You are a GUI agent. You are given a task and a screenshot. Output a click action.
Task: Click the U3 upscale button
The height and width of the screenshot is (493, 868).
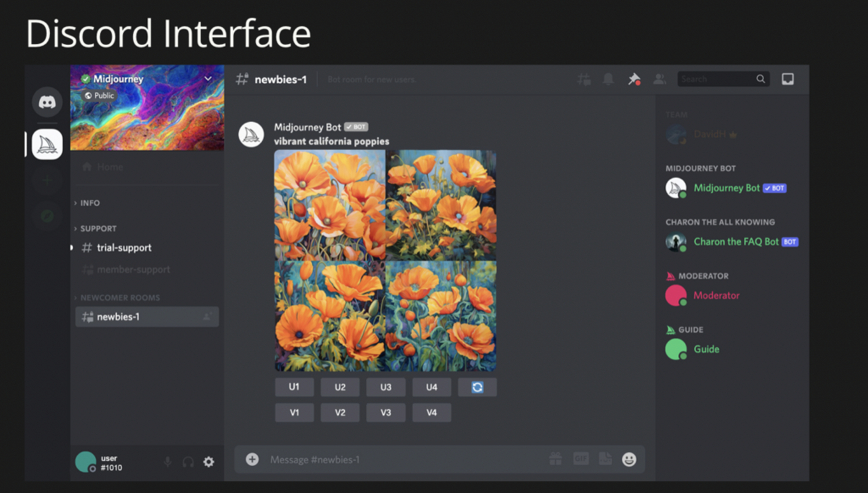tap(386, 387)
